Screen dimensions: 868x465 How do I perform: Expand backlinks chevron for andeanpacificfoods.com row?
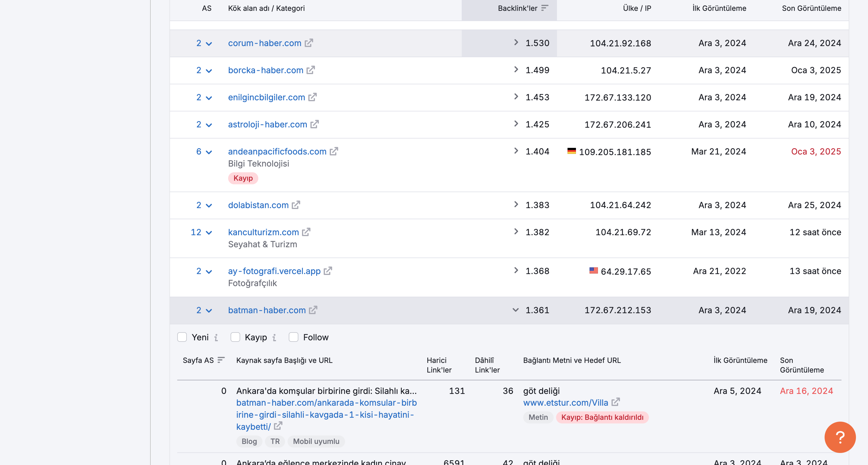coord(516,151)
